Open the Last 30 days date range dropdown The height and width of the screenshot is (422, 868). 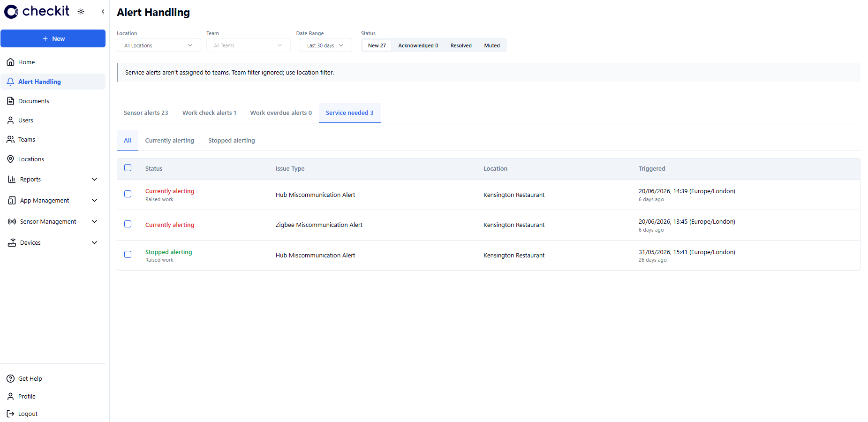[x=325, y=45]
